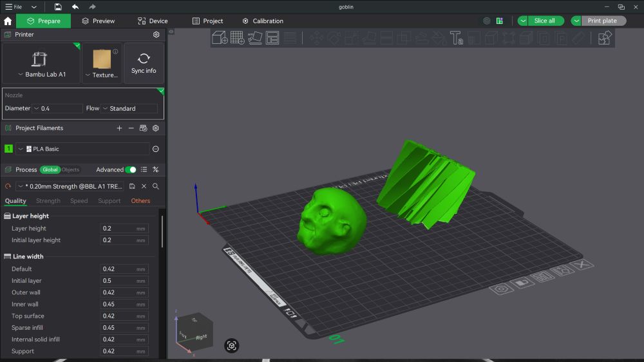Open the Support settings tab

pyautogui.click(x=109, y=201)
